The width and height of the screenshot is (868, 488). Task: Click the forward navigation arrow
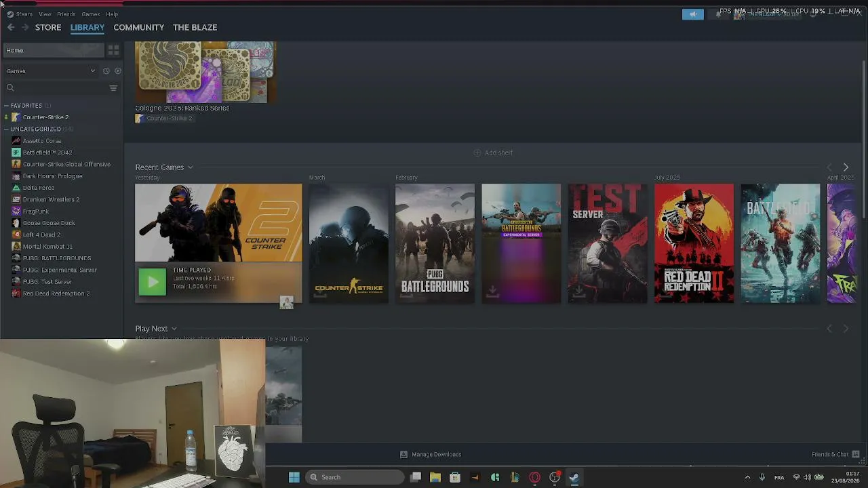(x=25, y=27)
